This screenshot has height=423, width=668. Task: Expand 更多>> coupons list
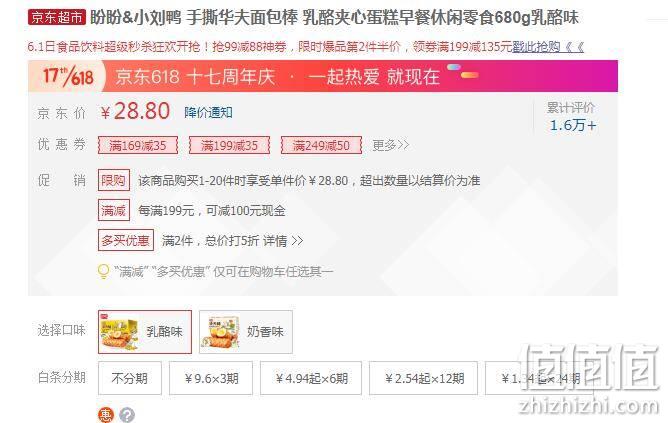click(391, 145)
